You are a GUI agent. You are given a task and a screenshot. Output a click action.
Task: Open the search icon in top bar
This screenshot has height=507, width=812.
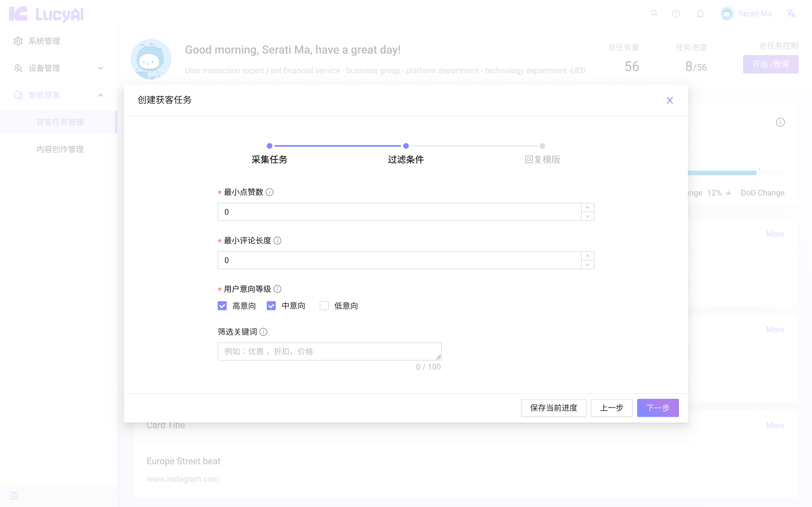tap(655, 14)
